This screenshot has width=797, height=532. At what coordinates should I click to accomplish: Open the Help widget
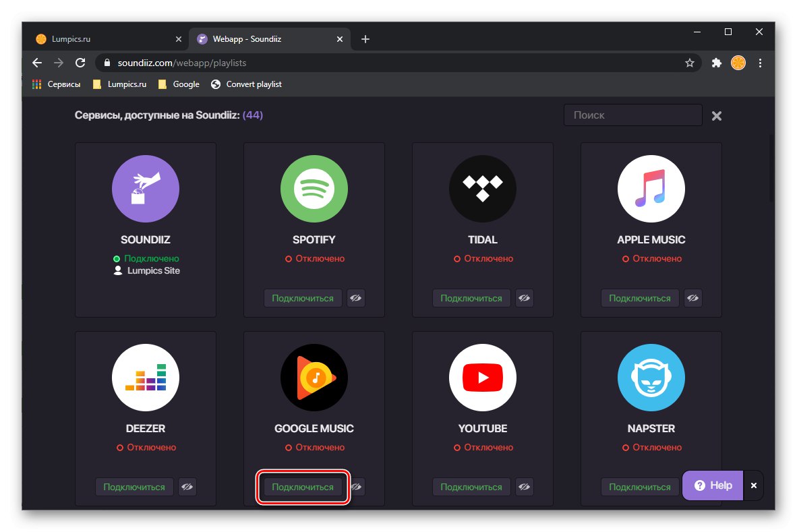(713, 485)
